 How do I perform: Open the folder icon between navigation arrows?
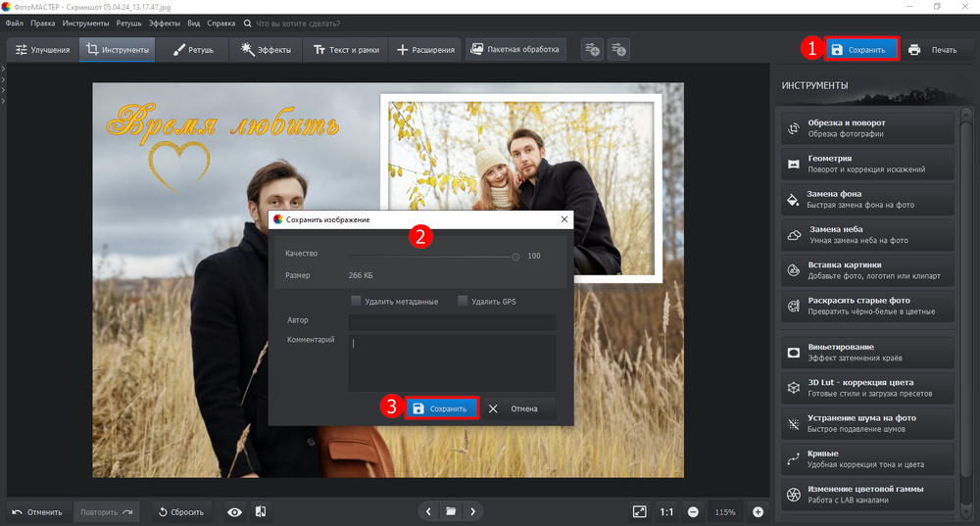pyautogui.click(x=451, y=511)
